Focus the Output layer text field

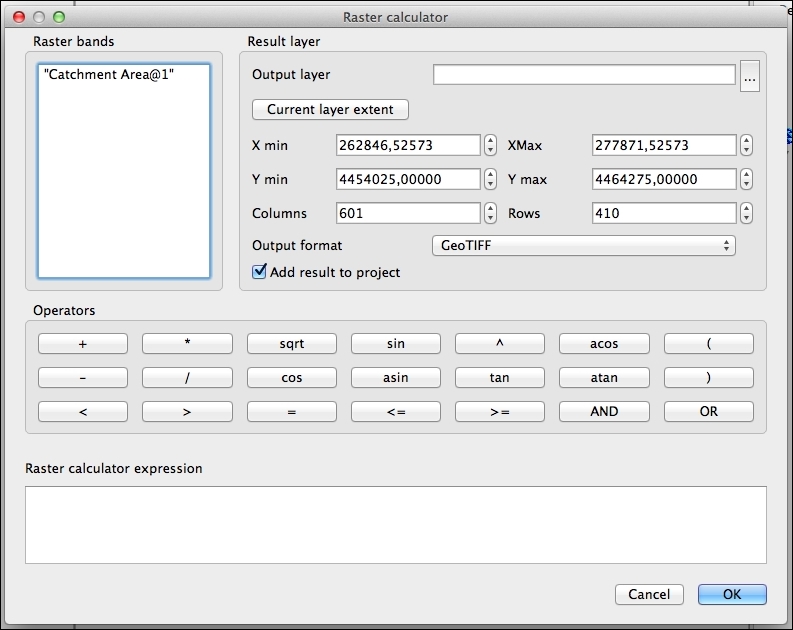pyautogui.click(x=584, y=75)
